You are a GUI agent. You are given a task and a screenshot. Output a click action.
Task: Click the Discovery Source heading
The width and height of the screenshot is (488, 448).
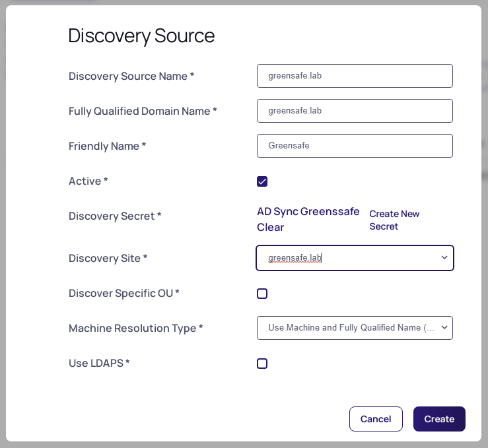(141, 36)
